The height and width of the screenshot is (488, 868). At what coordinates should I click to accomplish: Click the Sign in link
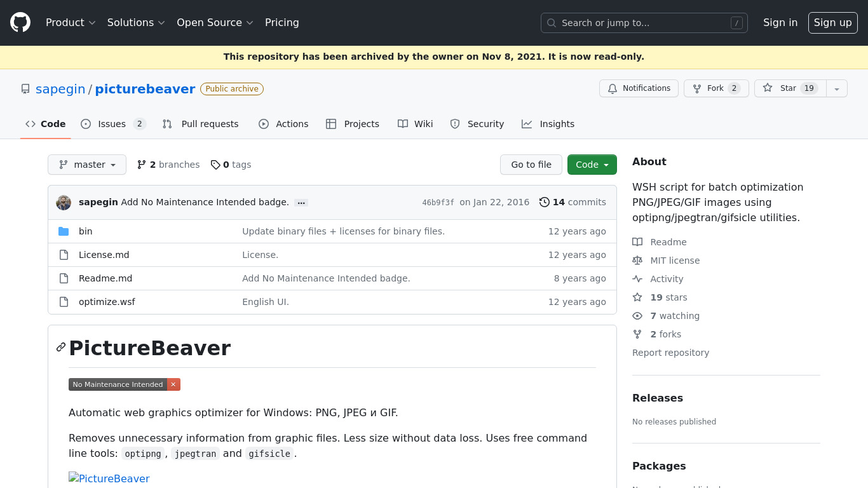coord(780,23)
